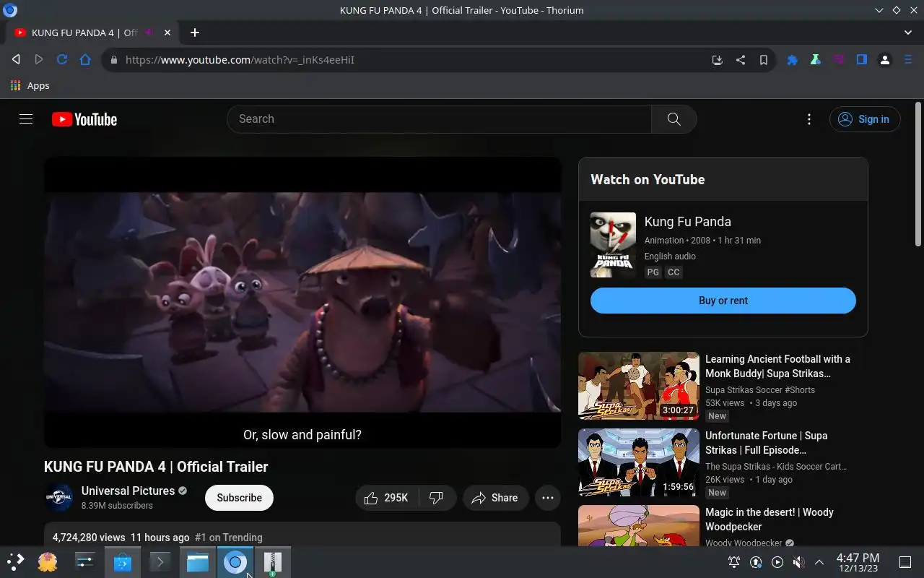This screenshot has height=578, width=924.
Task: Dislike the Kung Fu Panda 4 trailer
Action: [x=437, y=498]
